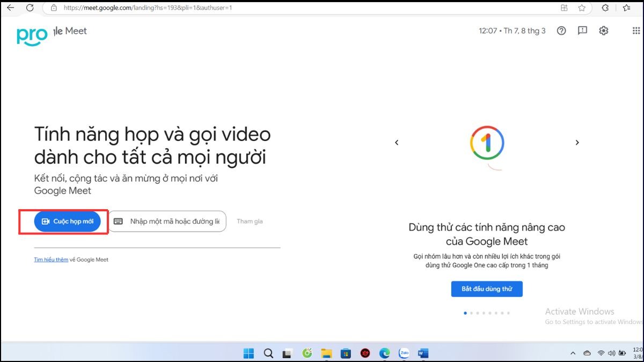
Task: Reload the Google Meet page
Action: point(30,8)
